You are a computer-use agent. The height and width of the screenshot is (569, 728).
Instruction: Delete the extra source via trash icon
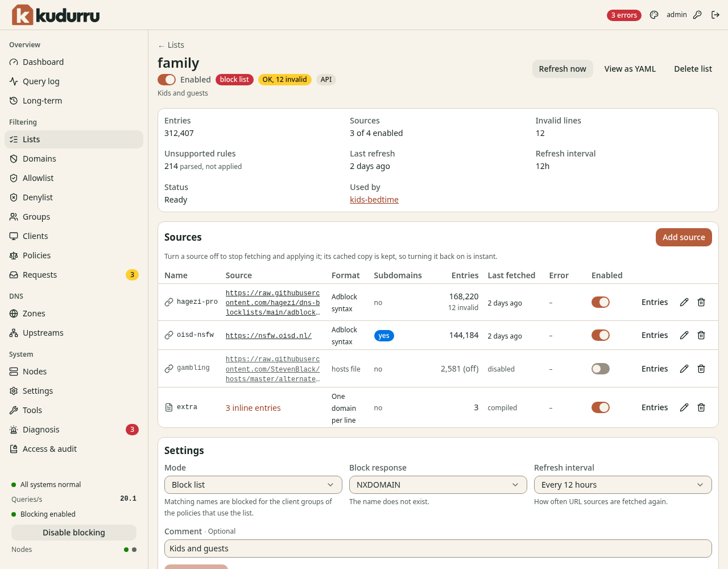701,407
